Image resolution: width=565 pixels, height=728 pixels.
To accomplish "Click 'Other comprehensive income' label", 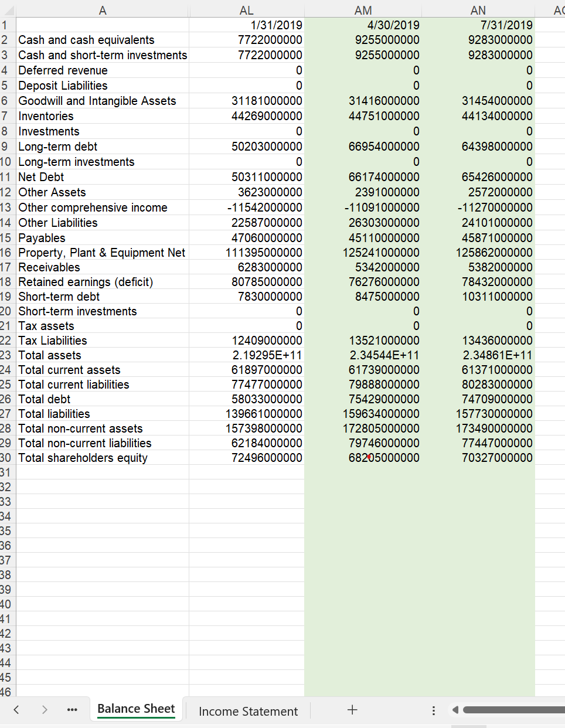I will pyautogui.click(x=93, y=207).
